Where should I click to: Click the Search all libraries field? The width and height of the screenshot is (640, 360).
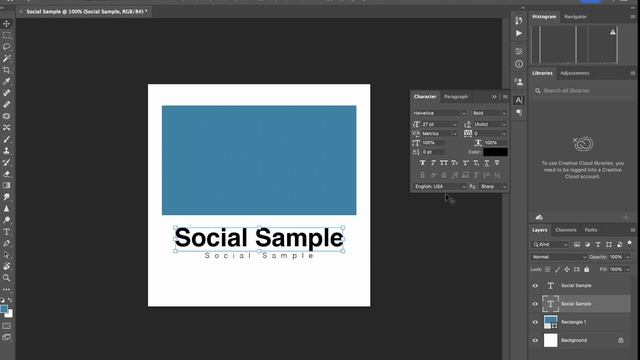pos(582,91)
